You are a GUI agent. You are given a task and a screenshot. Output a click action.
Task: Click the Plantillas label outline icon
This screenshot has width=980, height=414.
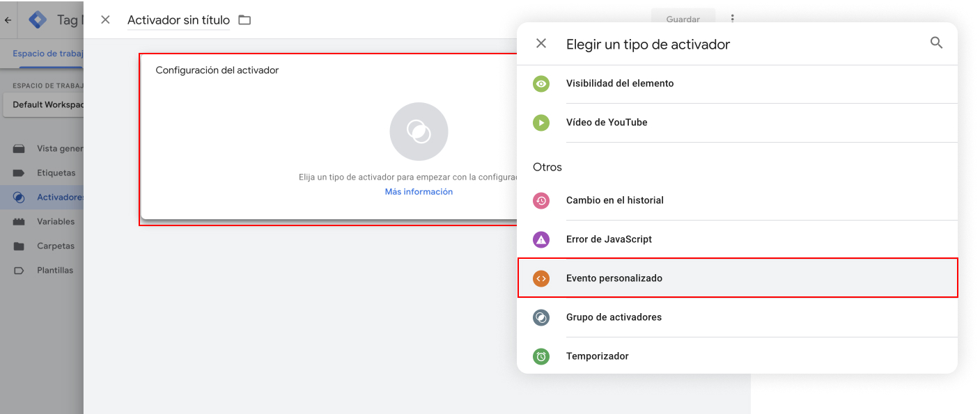[x=20, y=271]
